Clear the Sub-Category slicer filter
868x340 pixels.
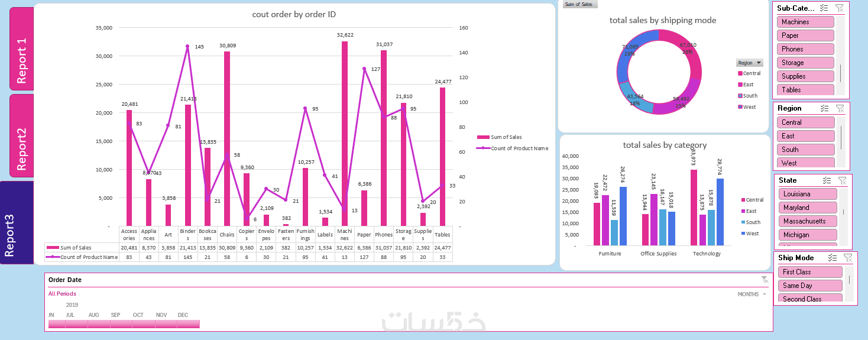(839, 8)
